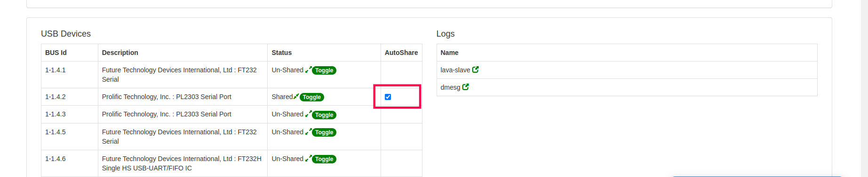This screenshot has width=868, height=177.
Task: Toggle sharing for FT232 Serial device 1-1.4.5
Action: (x=324, y=132)
